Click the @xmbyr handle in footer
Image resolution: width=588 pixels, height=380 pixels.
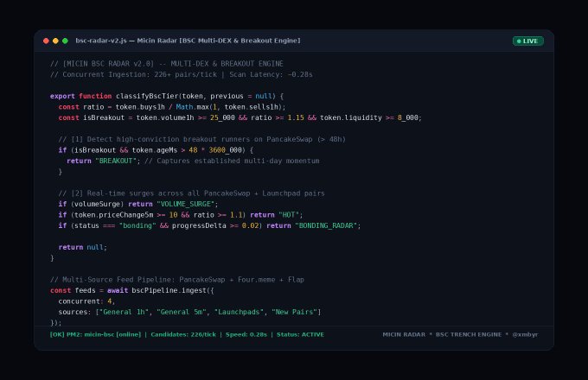click(525, 335)
